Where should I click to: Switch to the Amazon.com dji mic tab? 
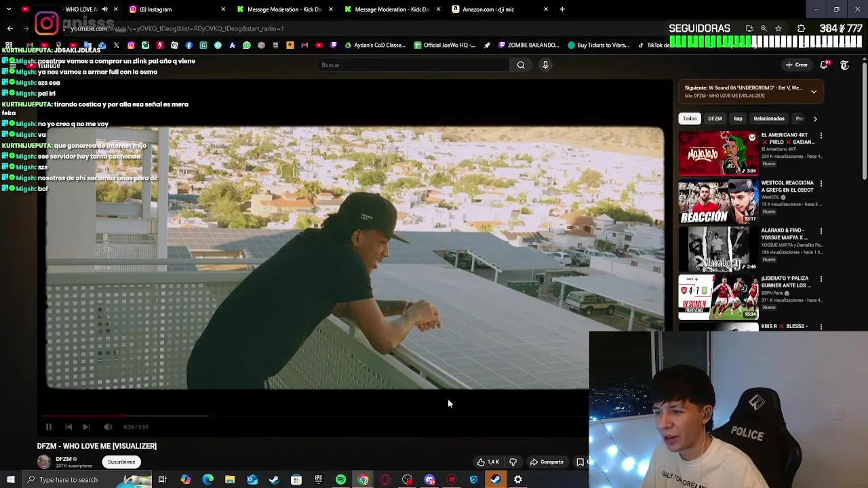pos(500,9)
